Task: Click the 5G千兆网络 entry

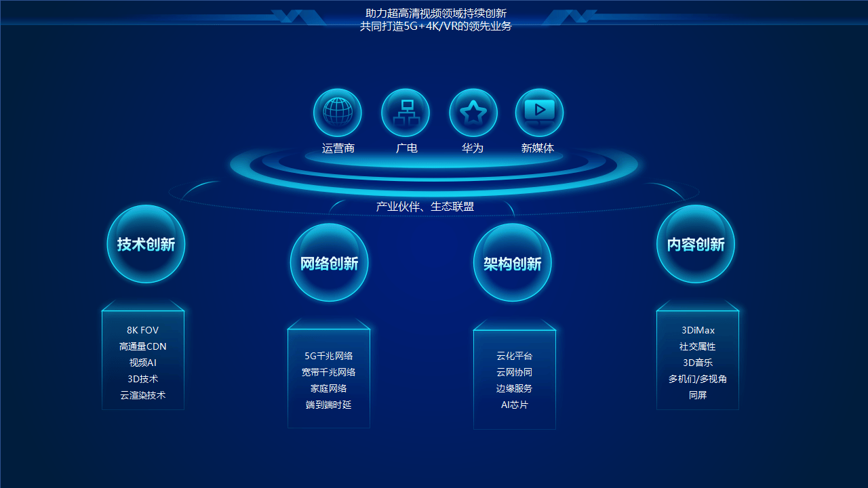Action: coord(329,356)
